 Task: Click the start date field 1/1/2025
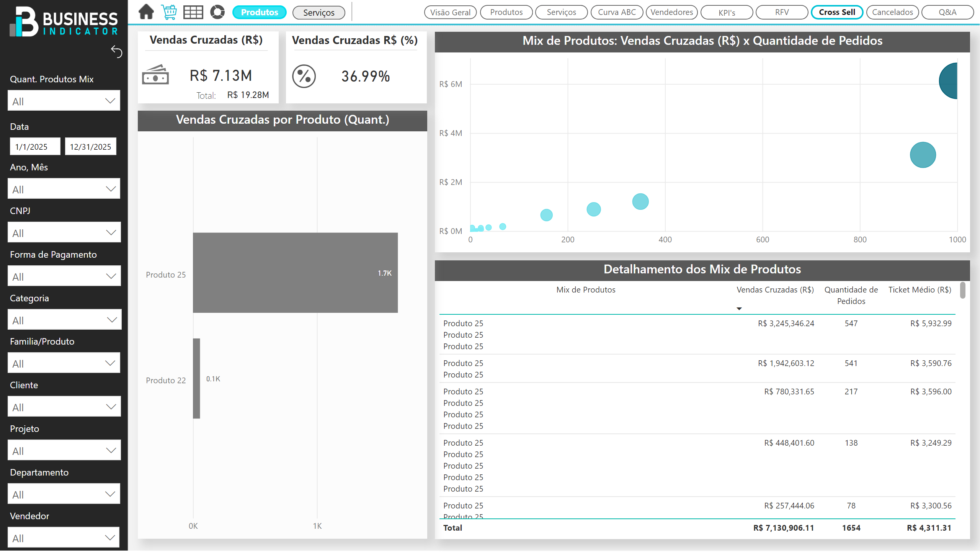(x=35, y=147)
